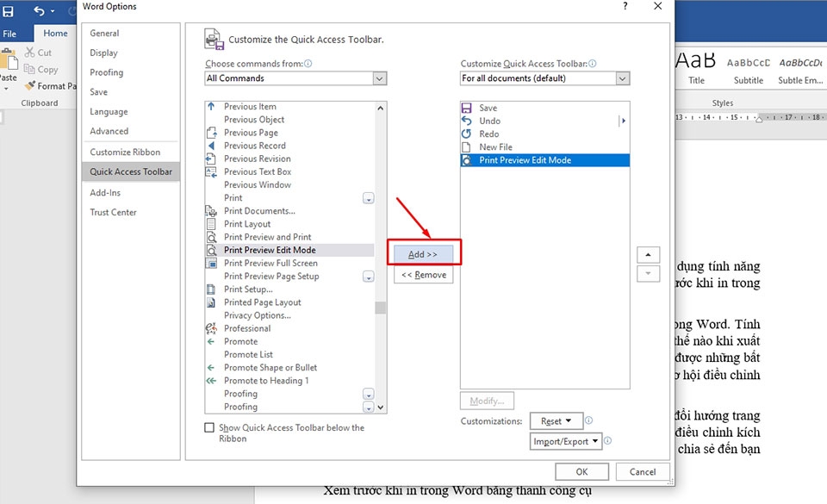Screen dimensions: 827x504
Task: Select Print Setup icon in list
Action: pyautogui.click(x=211, y=289)
